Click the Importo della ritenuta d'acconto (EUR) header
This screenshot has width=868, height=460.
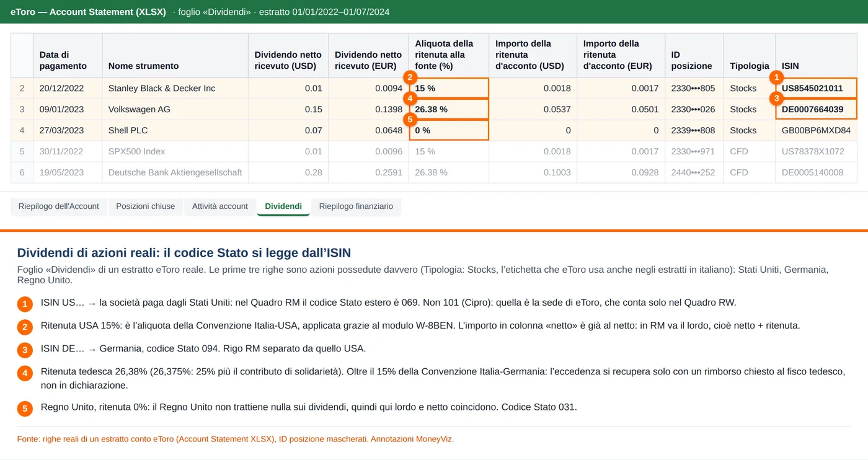621,55
